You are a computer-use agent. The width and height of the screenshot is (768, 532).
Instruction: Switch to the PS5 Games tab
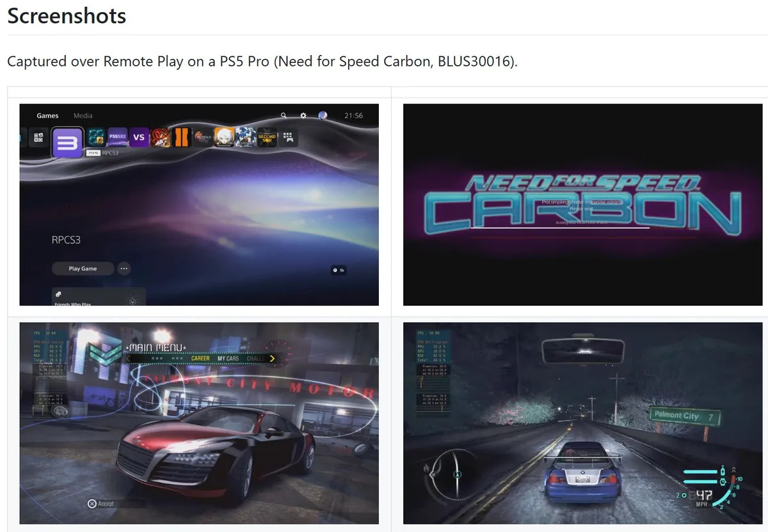(47, 116)
